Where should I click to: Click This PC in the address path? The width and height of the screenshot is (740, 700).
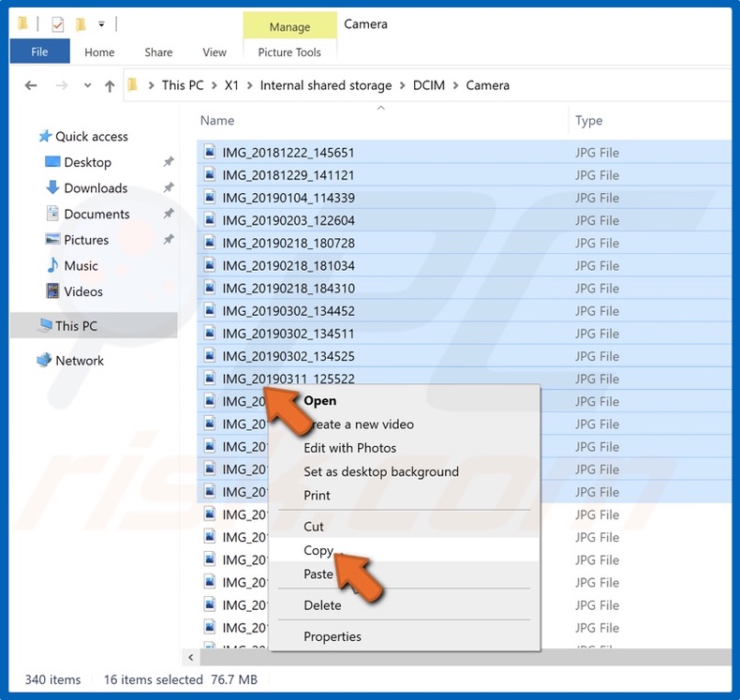click(183, 85)
